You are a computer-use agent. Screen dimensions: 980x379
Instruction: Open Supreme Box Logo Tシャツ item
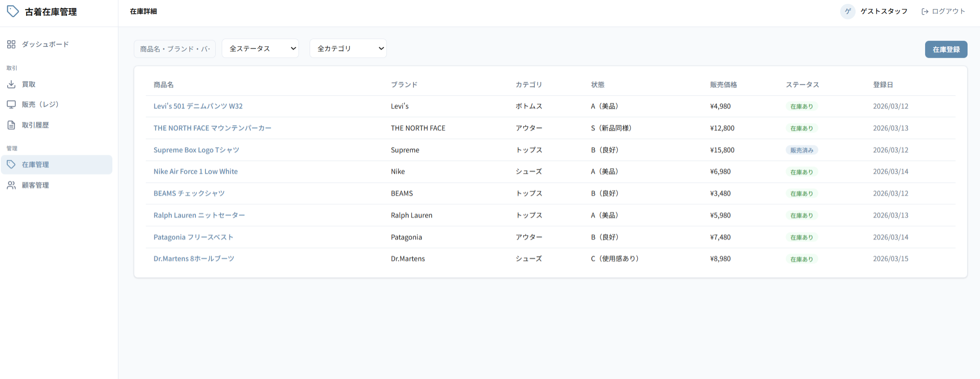tap(196, 150)
